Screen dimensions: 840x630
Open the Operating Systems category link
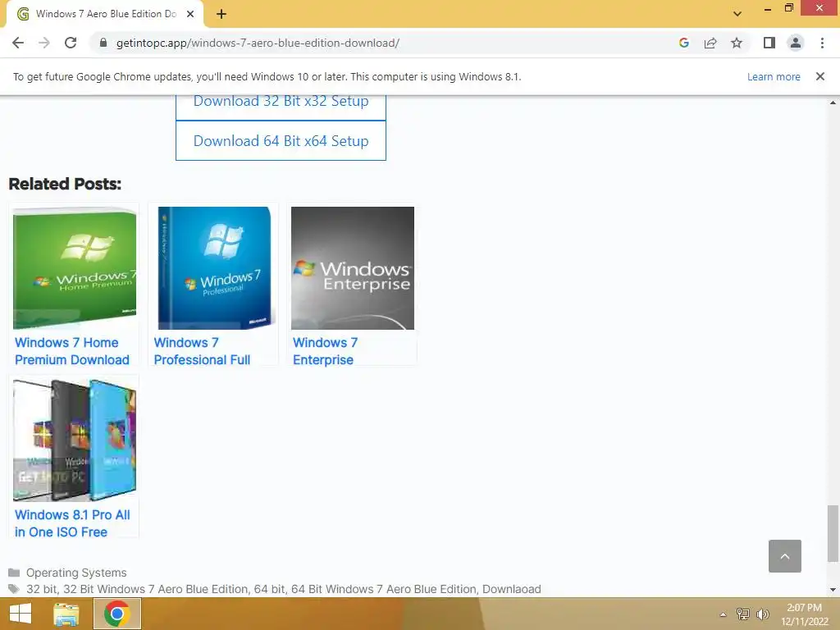tap(76, 573)
